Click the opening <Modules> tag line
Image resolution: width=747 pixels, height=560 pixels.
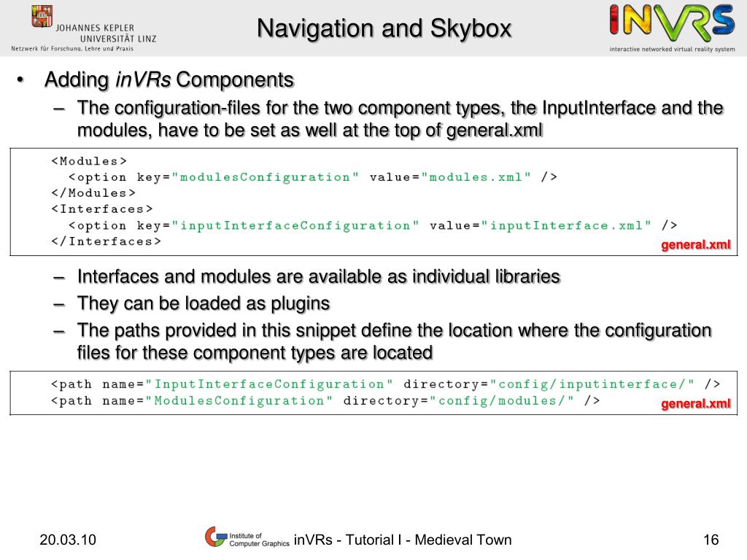[x=89, y=161]
